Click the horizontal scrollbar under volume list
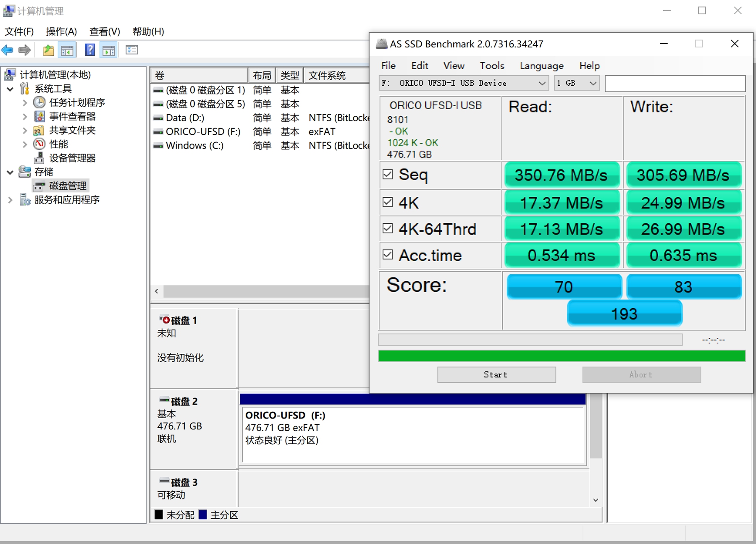 pos(265,291)
